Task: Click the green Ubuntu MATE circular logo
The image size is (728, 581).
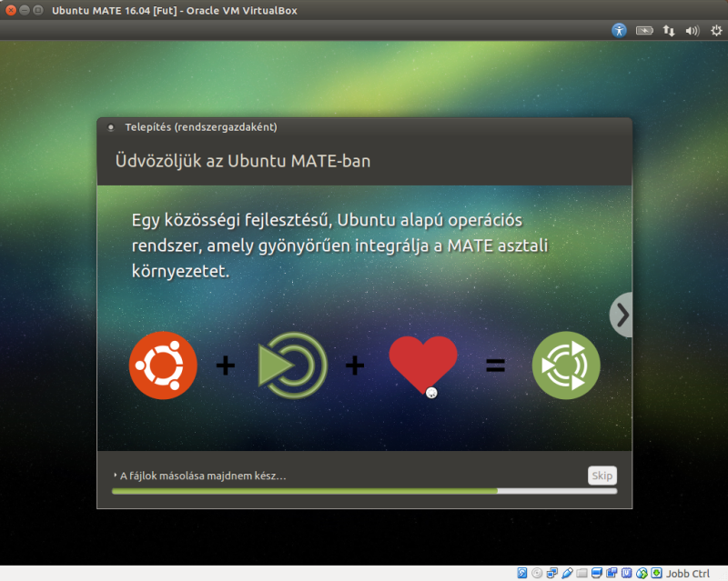Action: 566,366
